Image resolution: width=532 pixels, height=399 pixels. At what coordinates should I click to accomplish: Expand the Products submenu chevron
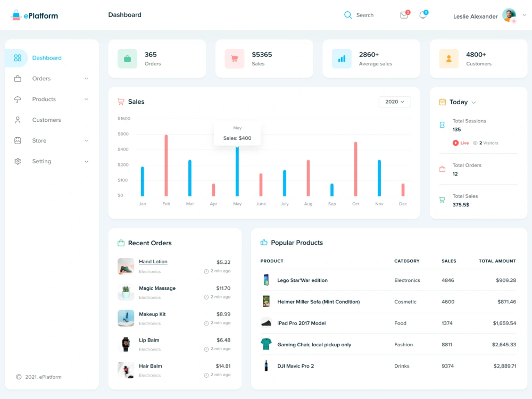pyautogui.click(x=87, y=99)
